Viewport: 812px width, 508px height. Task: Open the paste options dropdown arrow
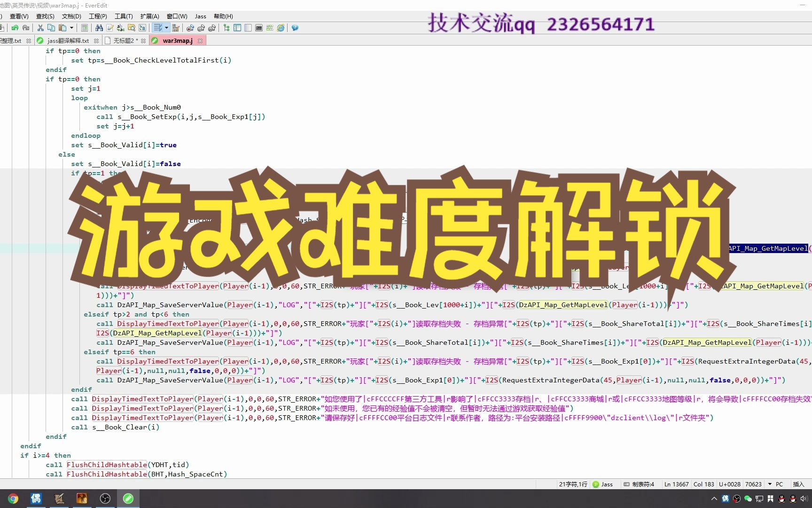71,28
